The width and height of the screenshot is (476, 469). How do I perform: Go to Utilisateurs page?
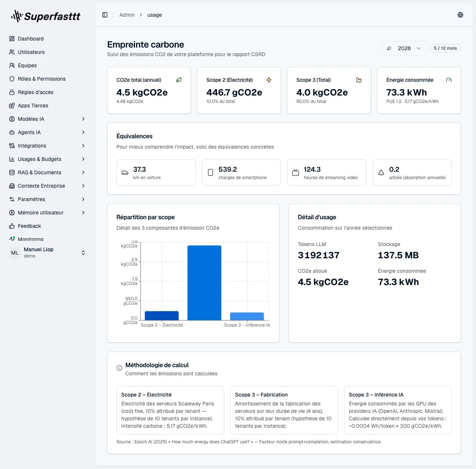(x=48, y=52)
